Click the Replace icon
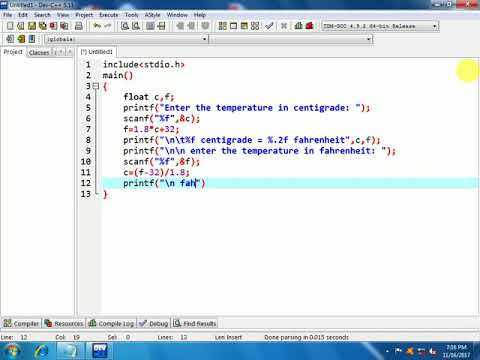 (136, 26)
